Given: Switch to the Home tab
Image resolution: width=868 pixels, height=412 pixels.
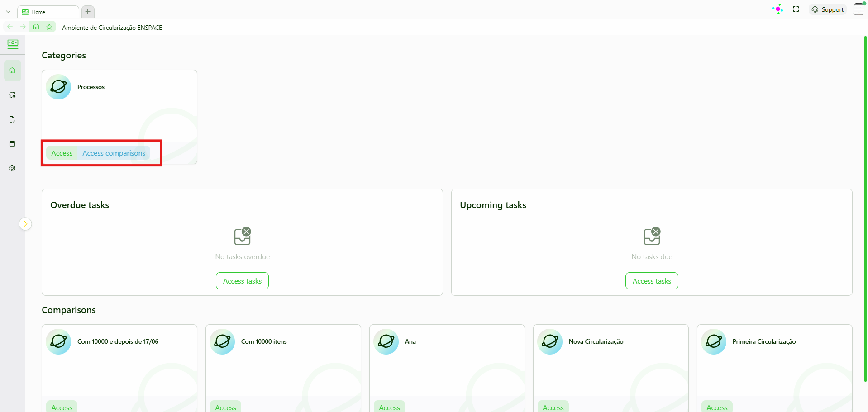Looking at the screenshot, I should pyautogui.click(x=48, y=12).
